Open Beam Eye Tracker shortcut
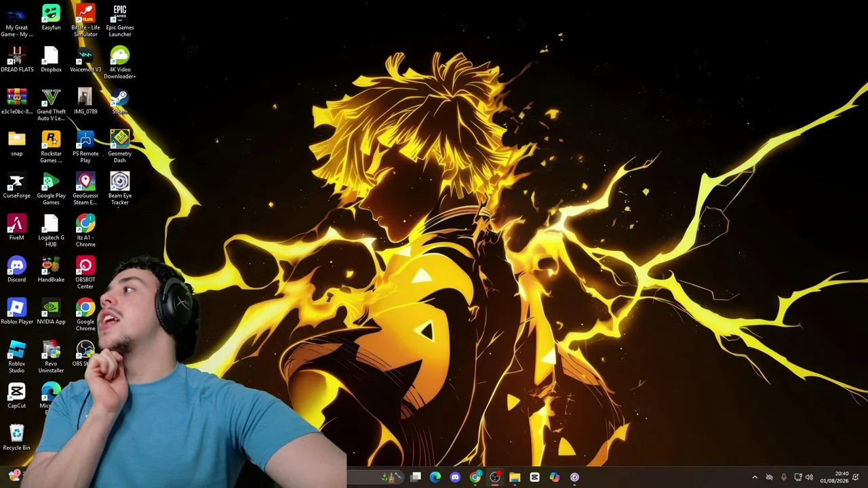 click(x=120, y=188)
